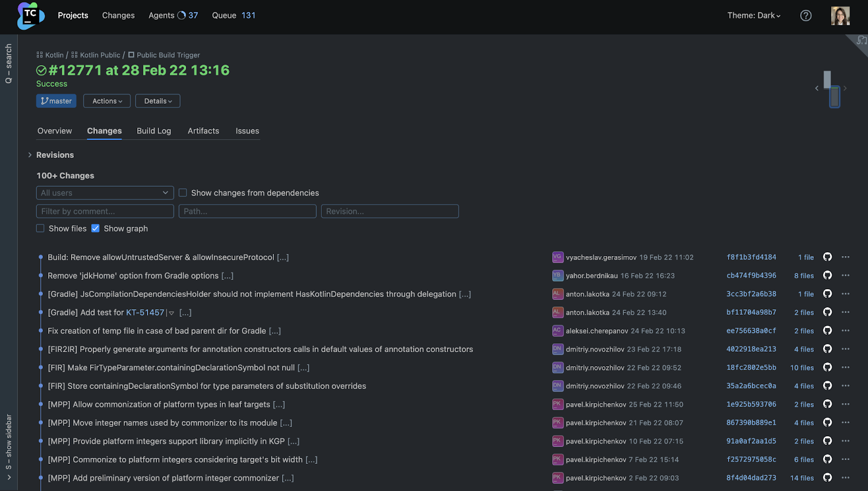Click the master branch button
The width and height of the screenshot is (868, 491).
[x=56, y=101]
